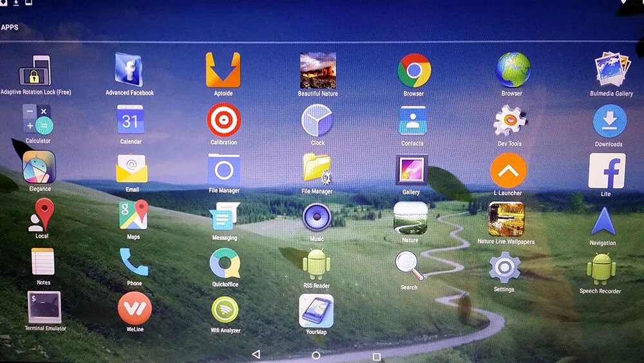This screenshot has height=363, width=644.
Task: Launch the Elegance app
Action: [39, 167]
